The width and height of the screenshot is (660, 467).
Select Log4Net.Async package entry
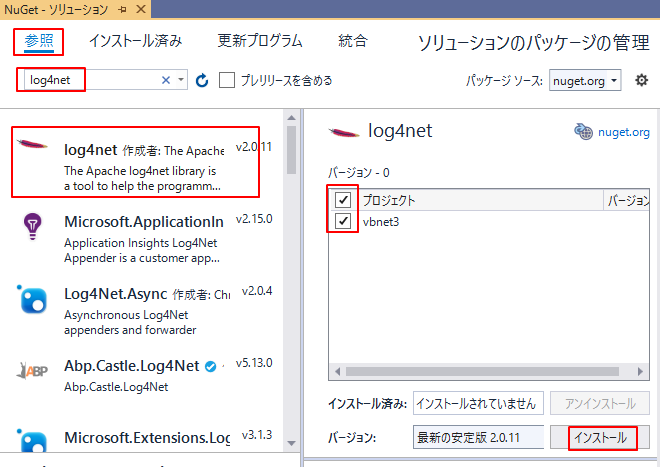point(142,311)
